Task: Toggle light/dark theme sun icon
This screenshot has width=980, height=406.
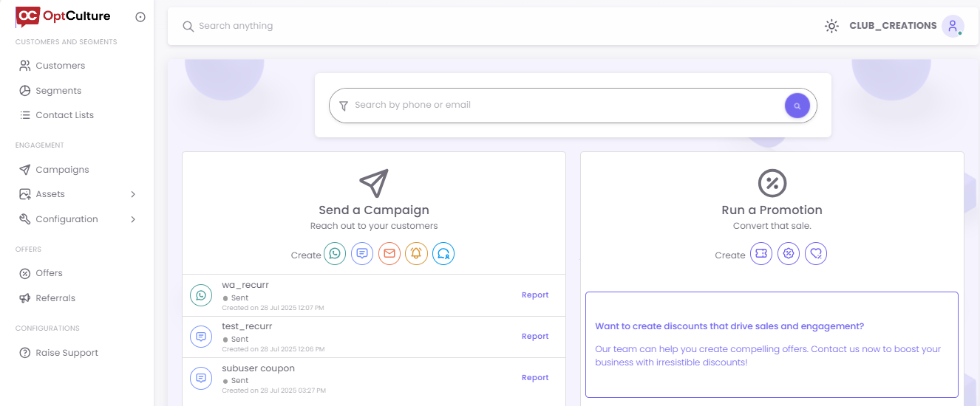Action: (x=831, y=26)
